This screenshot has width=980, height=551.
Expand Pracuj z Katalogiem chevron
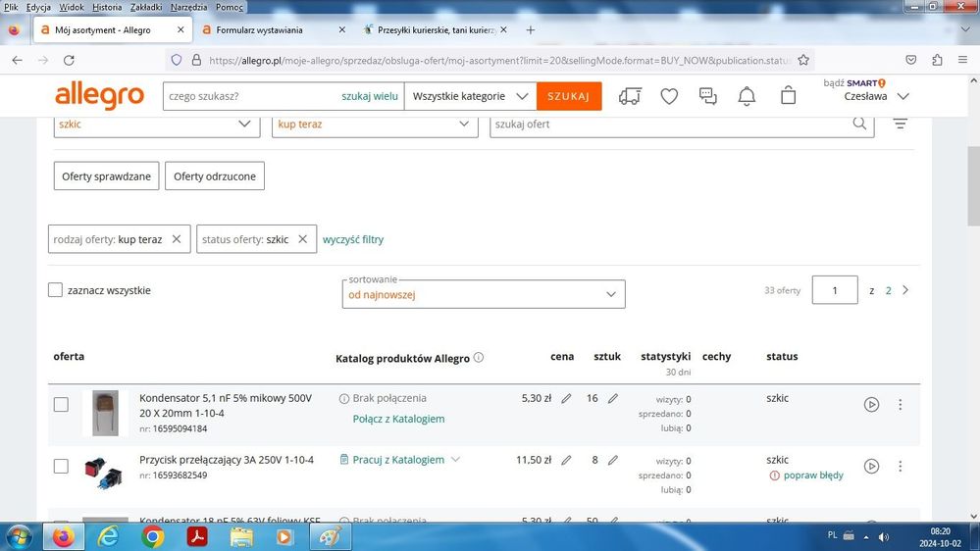click(x=455, y=459)
